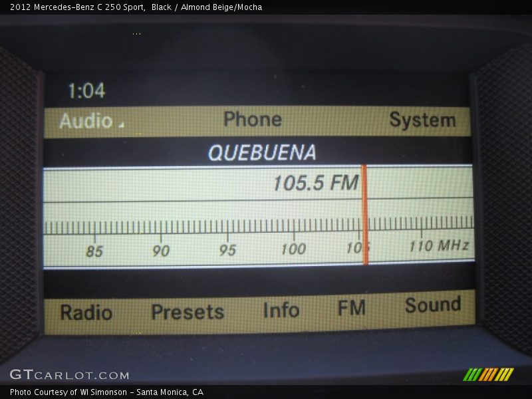Click the orange tuning needle

[x=364, y=214]
